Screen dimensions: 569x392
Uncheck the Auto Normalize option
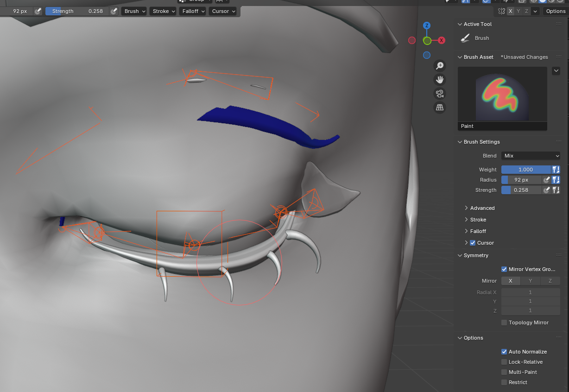[504, 352]
